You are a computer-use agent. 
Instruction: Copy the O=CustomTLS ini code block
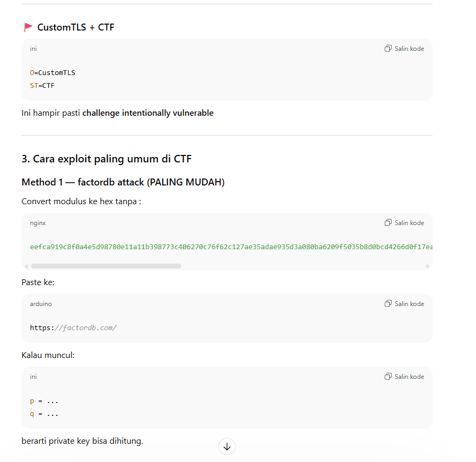pyautogui.click(x=404, y=49)
